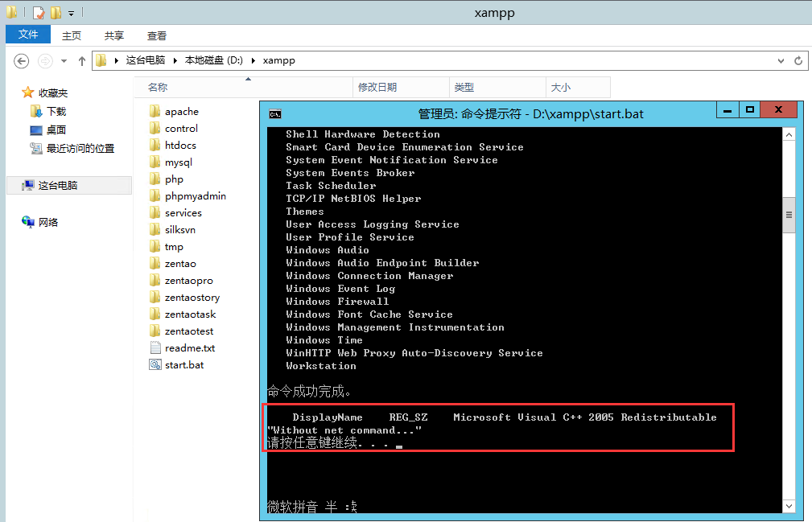Viewport: 812px width, 522px height.
Task: Click the Forward navigation arrow
Action: 46,61
